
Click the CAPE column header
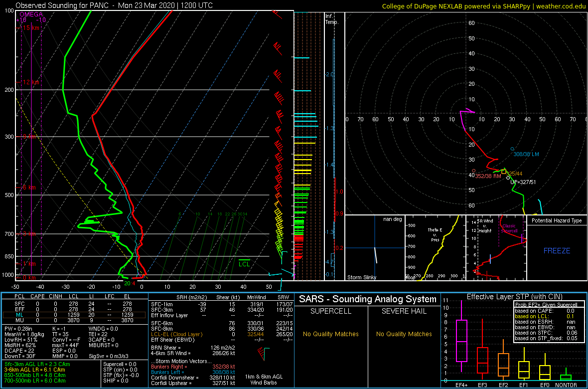pos(38,297)
